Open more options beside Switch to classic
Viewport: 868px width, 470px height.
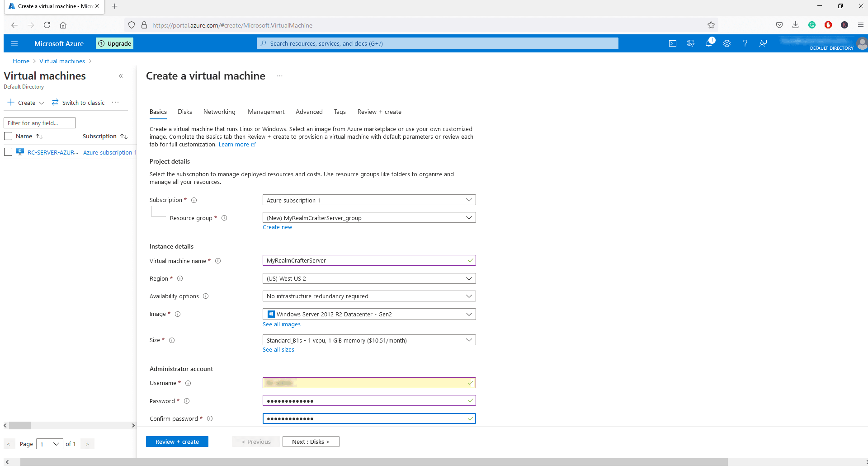(115, 103)
